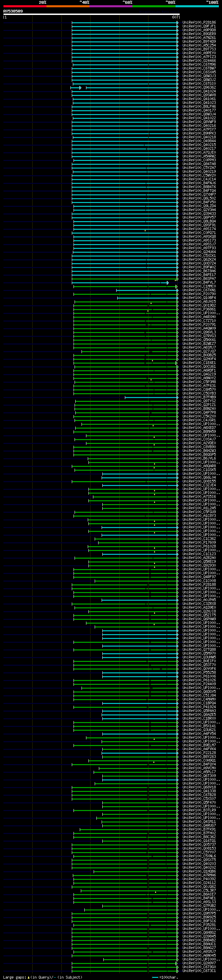This screenshot has height=980, width=222.
Task: Select the UniRef100_Q96362 label
Action: (199, 88)
